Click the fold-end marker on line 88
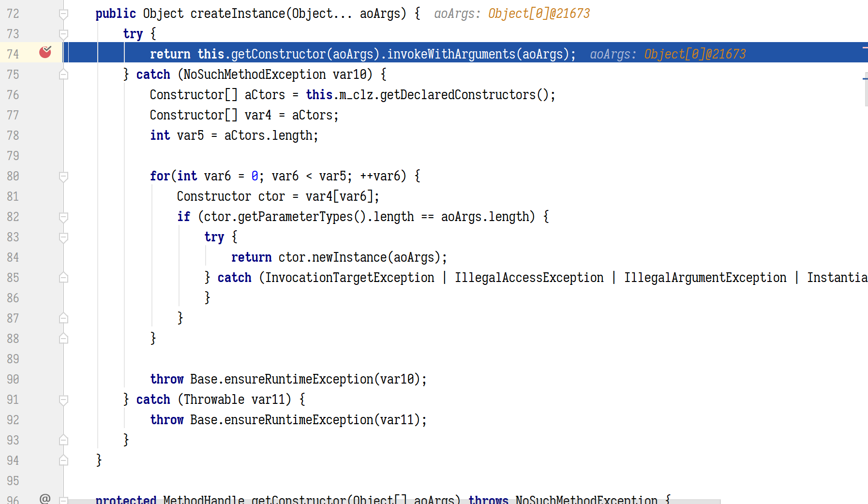Viewport: 868px width, 504px height. [x=63, y=339]
